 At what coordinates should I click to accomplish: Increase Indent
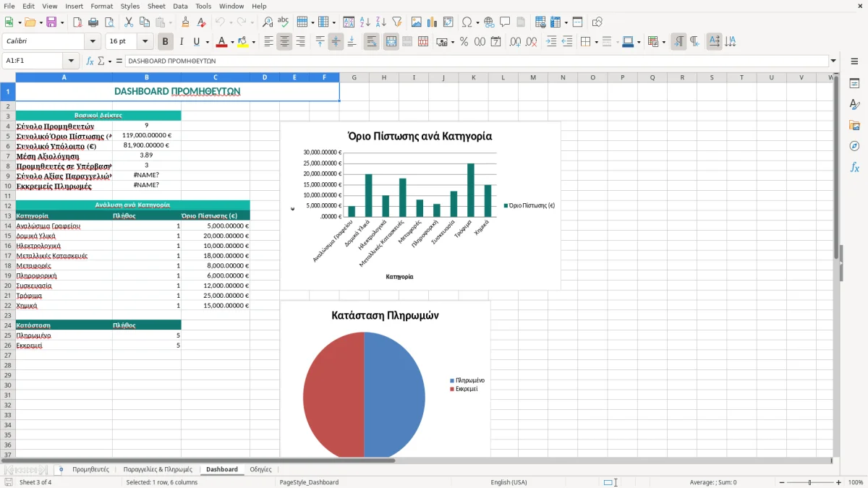(551, 42)
